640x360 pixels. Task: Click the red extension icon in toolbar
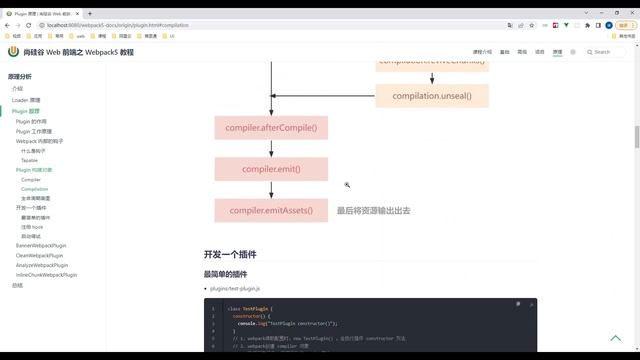(x=556, y=25)
